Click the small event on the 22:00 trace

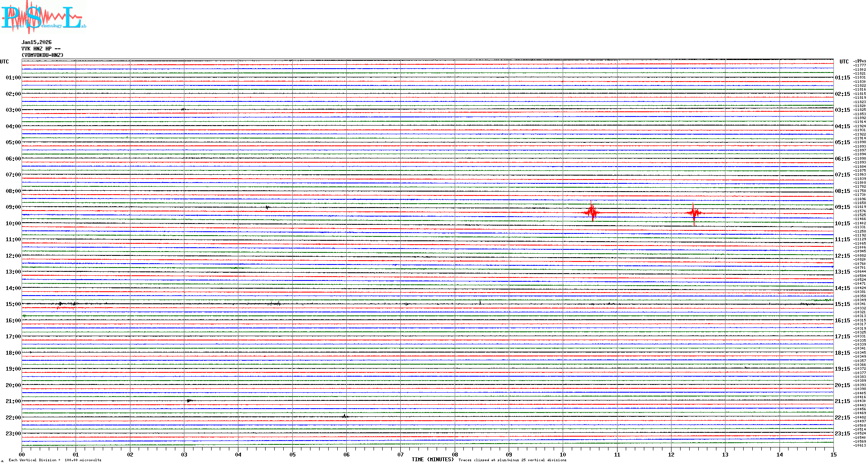coord(344,416)
